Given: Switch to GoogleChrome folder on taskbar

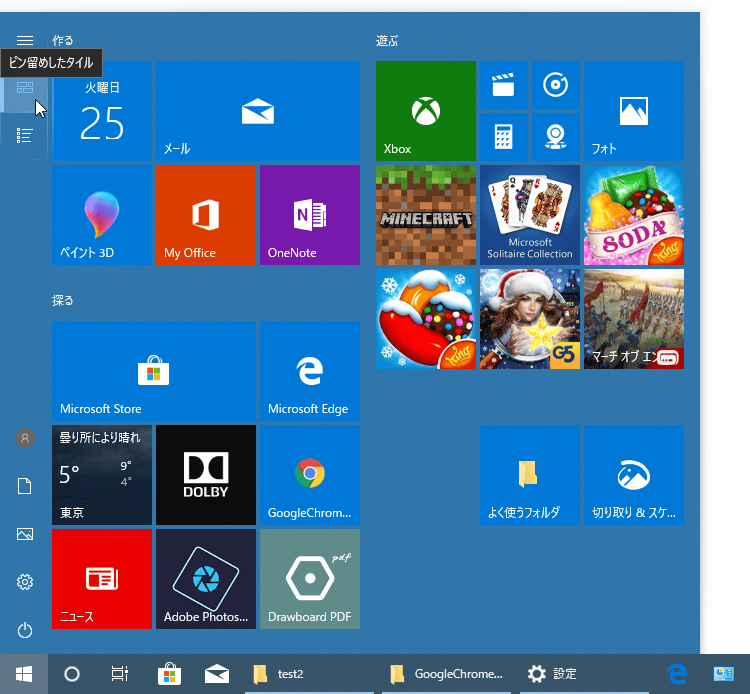Looking at the screenshot, I should 446,674.
